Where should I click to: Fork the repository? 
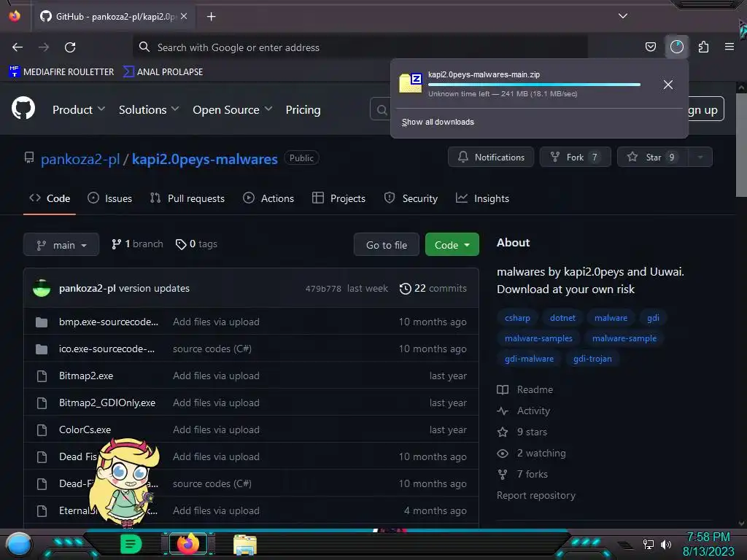point(575,157)
